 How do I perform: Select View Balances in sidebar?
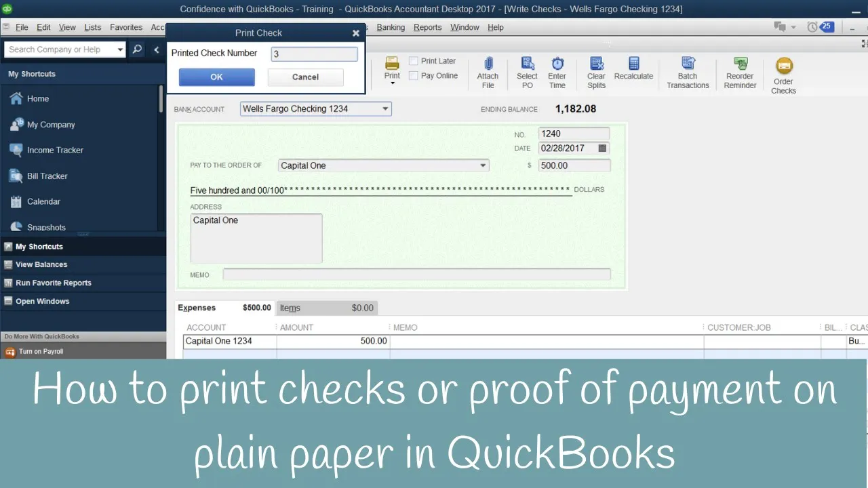pyautogui.click(x=83, y=264)
